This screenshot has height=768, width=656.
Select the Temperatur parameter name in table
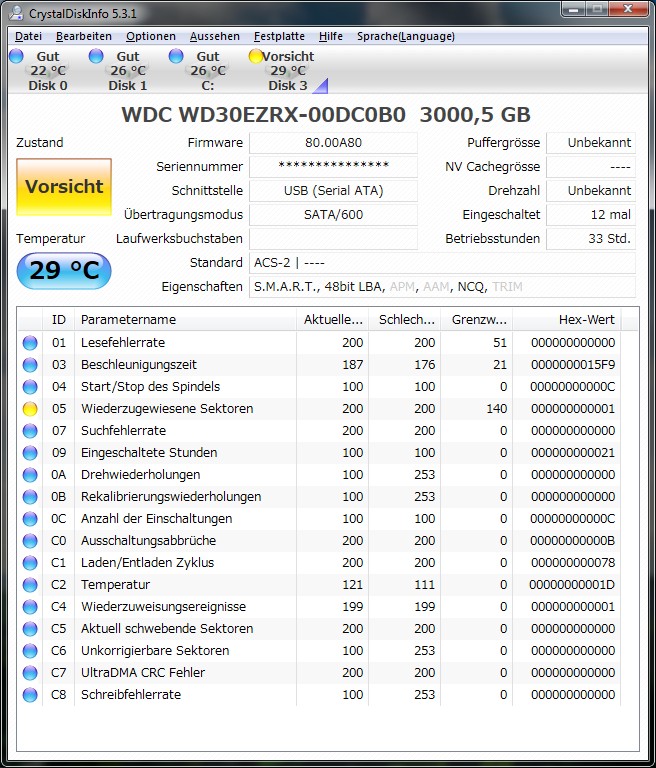pos(115,584)
